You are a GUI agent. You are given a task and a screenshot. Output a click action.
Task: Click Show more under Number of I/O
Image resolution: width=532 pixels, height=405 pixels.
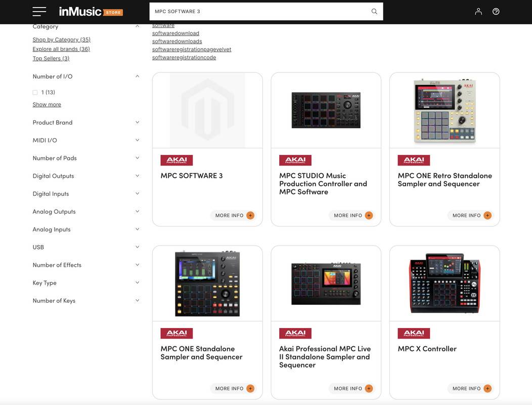47,104
